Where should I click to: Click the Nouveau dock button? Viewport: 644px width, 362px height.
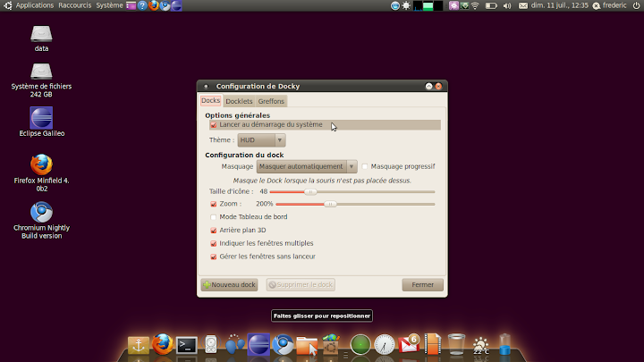pos(229,284)
